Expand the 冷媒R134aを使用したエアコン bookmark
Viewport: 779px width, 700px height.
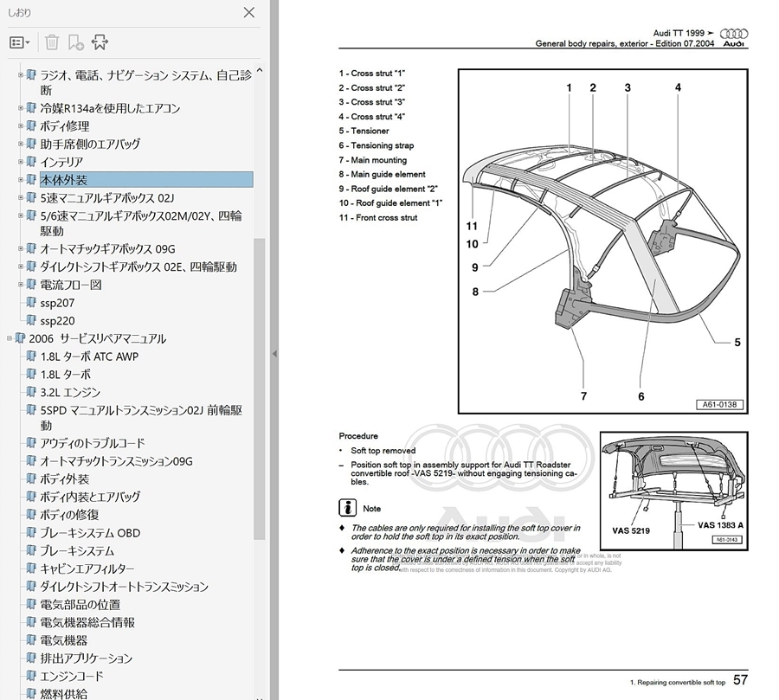(21, 108)
